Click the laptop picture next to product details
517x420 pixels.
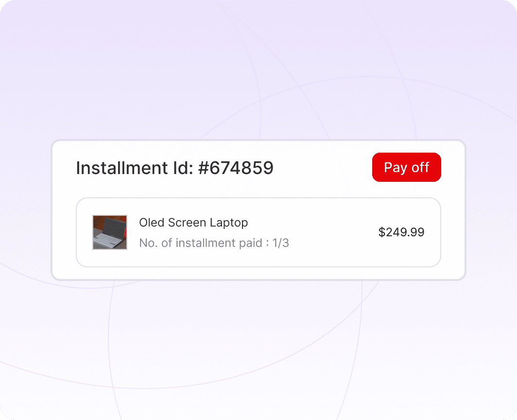pos(110,232)
